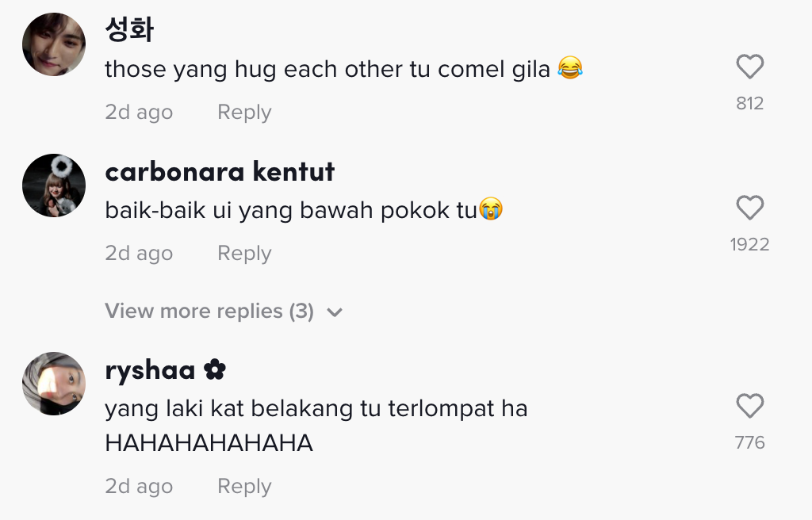This screenshot has width=812, height=520.
Task: Visit the 성화 username link
Action: click(129, 30)
